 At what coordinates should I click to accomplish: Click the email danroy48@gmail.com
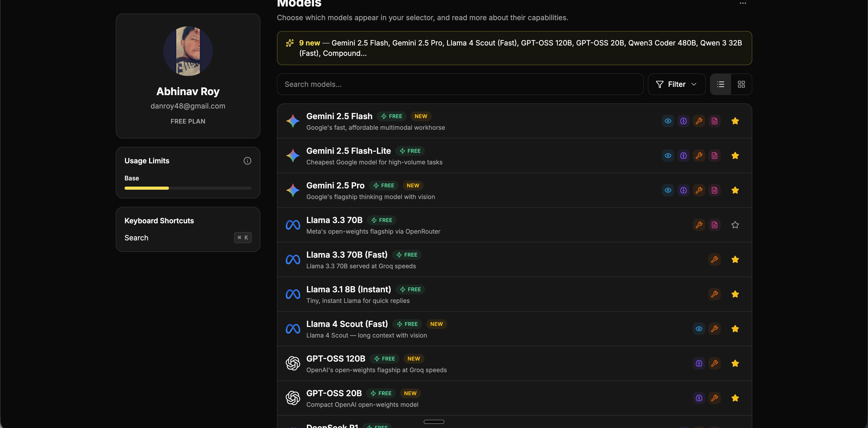click(x=188, y=106)
